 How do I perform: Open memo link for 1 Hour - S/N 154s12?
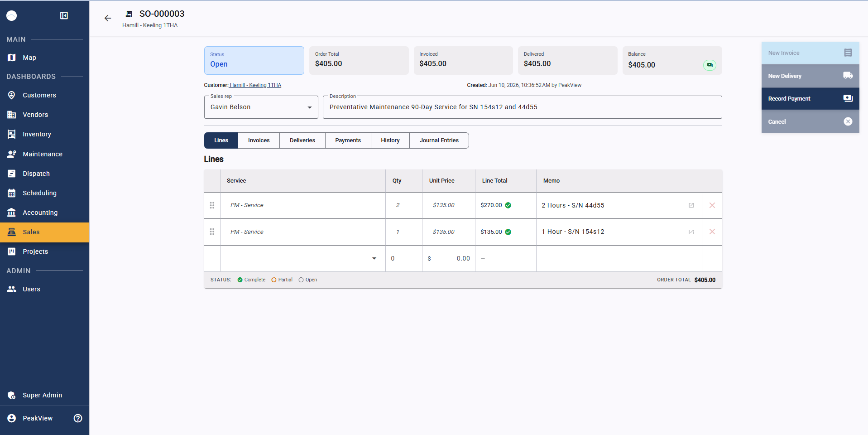(x=691, y=232)
